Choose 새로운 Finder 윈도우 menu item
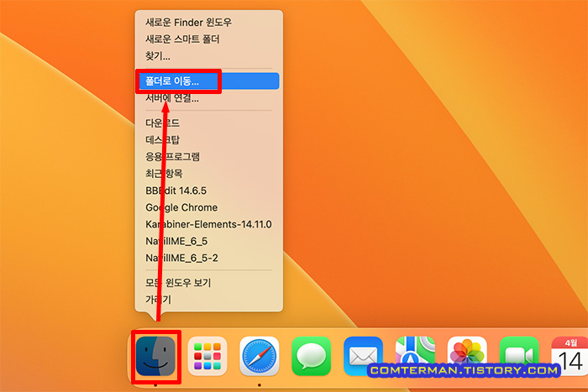 tap(209, 23)
